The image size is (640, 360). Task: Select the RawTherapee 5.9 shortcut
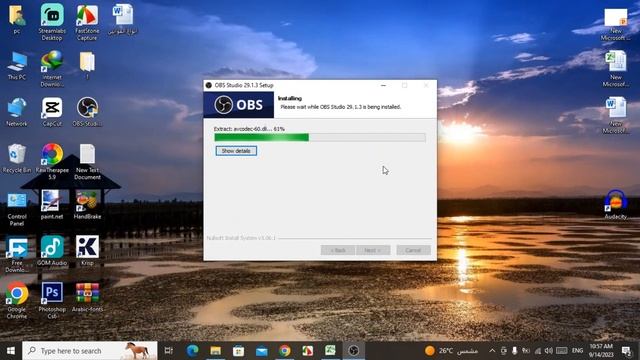coord(52,162)
